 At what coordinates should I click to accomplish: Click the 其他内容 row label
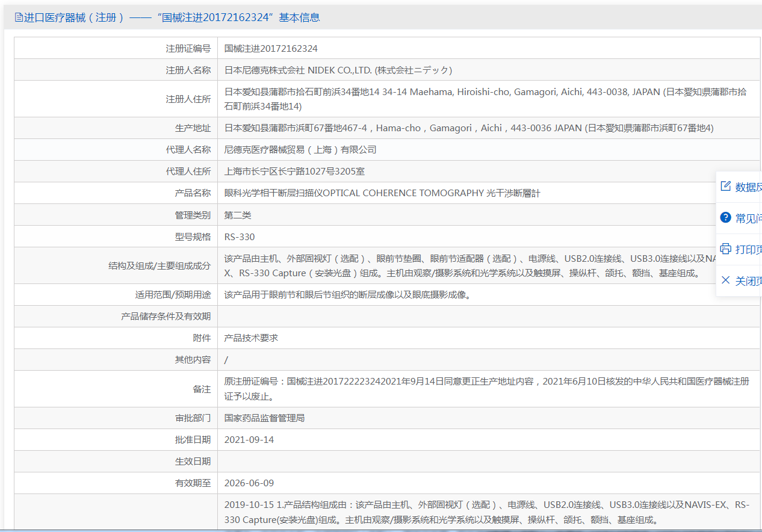click(193, 359)
